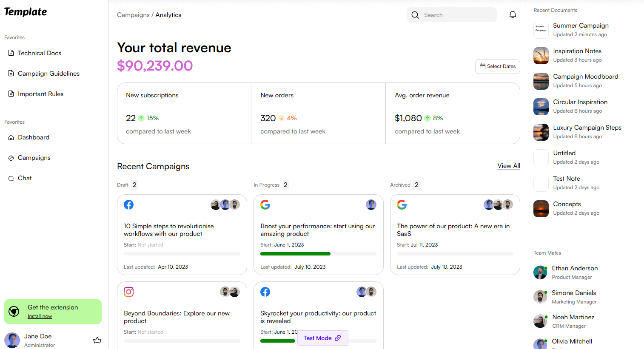Screen dimensions: 644x349
Task: Click the Facebook icon on the Draft campaign card
Action: tap(128, 204)
